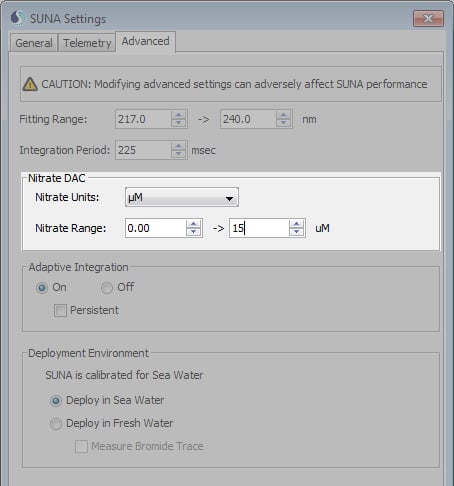Select Deploy in Fresh Water
The image size is (454, 486).
(56, 424)
